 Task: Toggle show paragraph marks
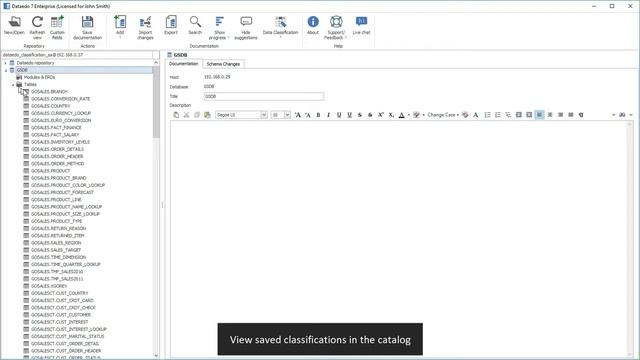pyautogui.click(x=581, y=115)
